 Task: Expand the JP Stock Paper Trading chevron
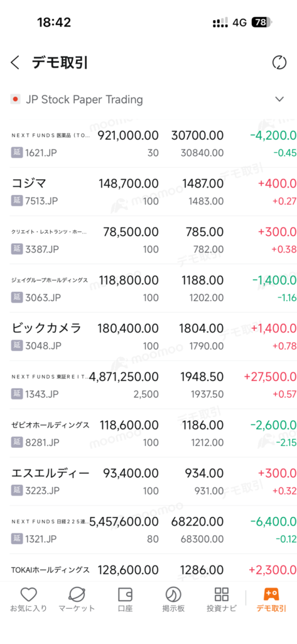(x=279, y=99)
